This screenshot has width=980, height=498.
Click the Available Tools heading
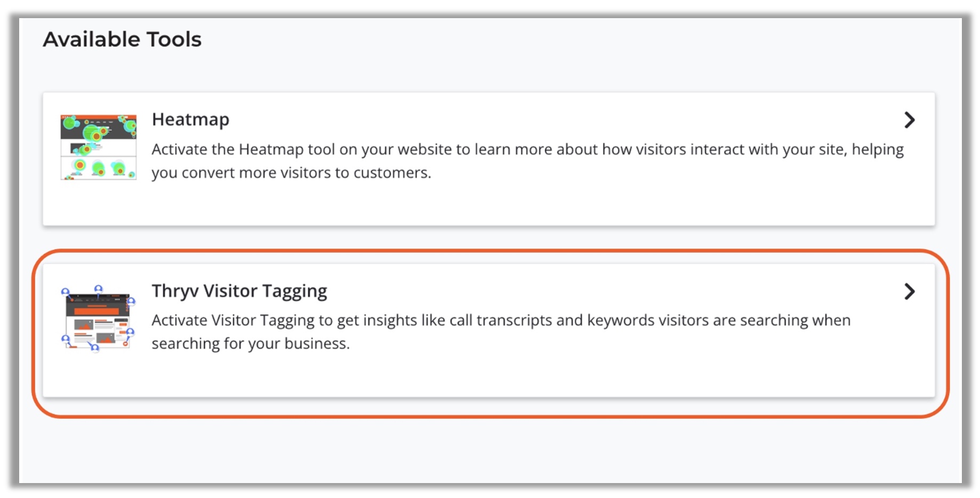point(122,39)
